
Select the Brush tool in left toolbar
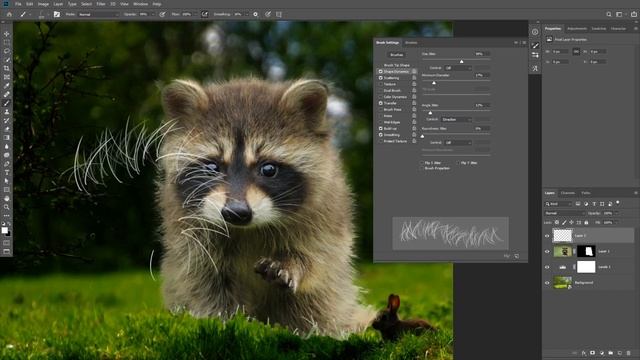point(7,103)
